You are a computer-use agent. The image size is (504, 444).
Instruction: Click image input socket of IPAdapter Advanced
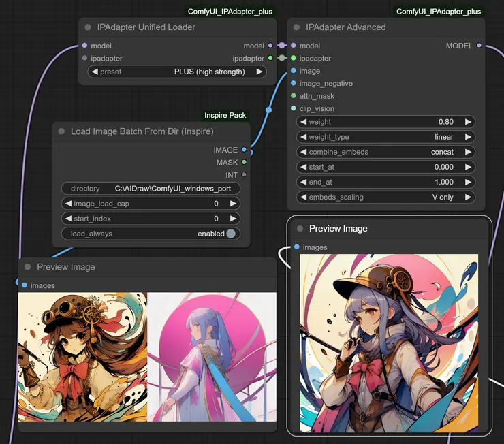(293, 70)
